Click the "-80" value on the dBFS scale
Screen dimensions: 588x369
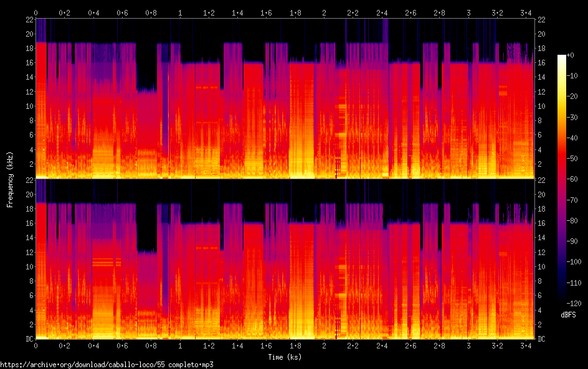[x=572, y=221]
